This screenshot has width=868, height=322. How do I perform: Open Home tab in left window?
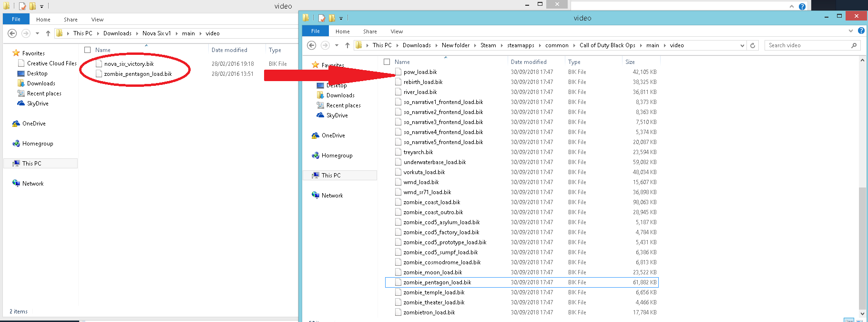43,20
